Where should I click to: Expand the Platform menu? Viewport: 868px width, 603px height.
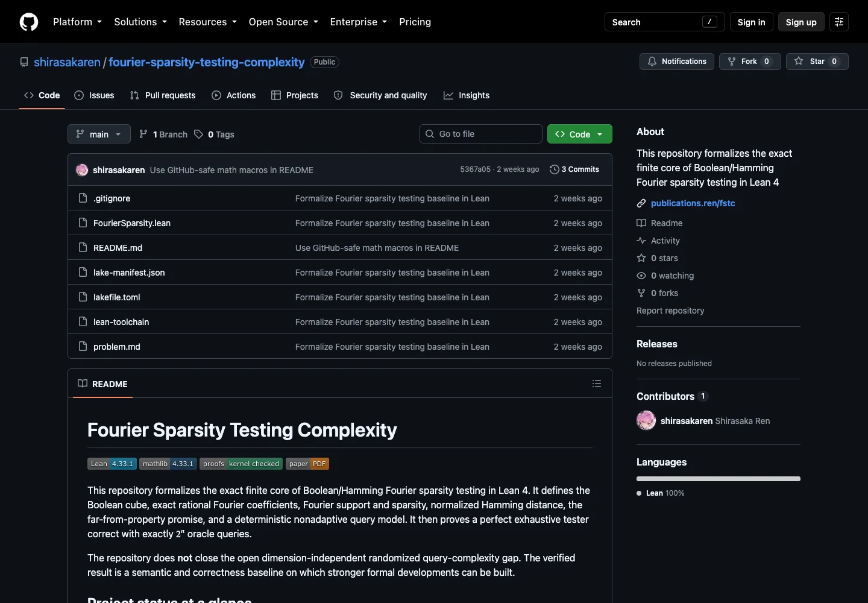pos(77,22)
